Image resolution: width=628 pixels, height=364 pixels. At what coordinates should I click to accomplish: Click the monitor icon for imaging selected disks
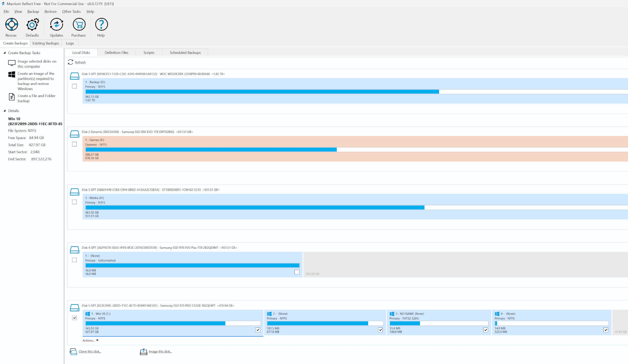[12, 63]
